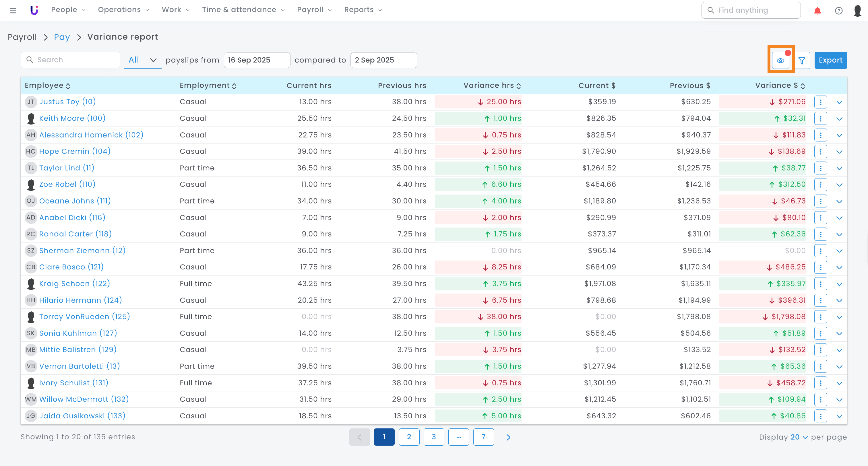
Task: Click the Export button
Action: [x=830, y=60]
